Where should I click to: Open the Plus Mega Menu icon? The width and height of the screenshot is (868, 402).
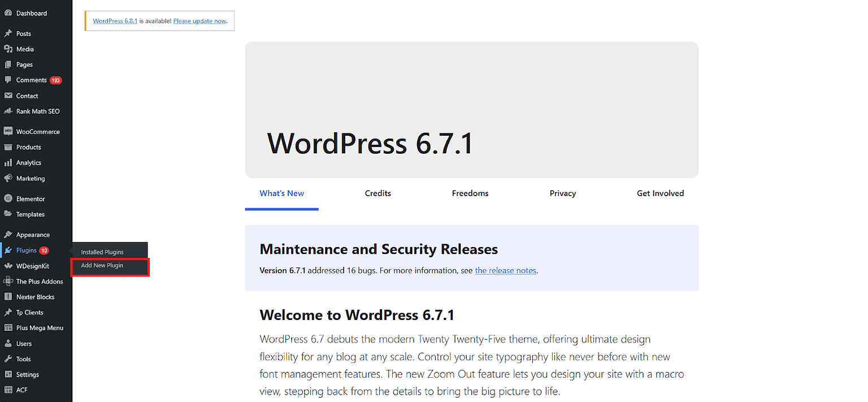coord(8,327)
